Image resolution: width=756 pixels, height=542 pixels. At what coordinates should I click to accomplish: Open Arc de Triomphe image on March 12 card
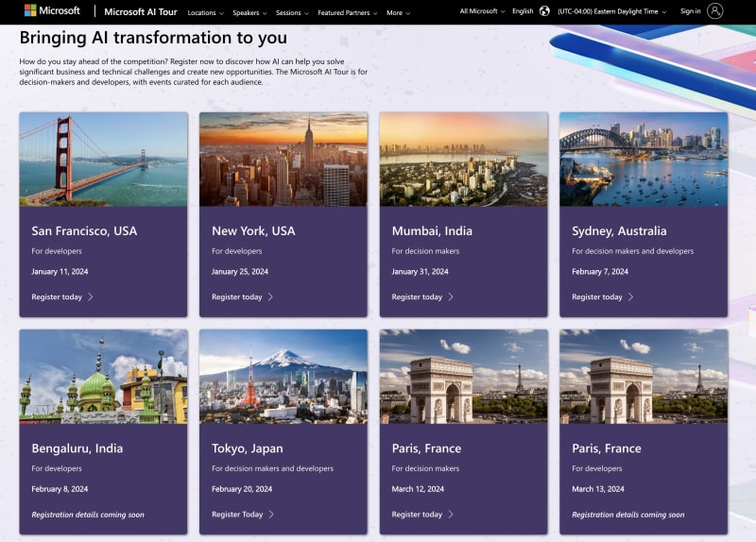pyautogui.click(x=463, y=377)
